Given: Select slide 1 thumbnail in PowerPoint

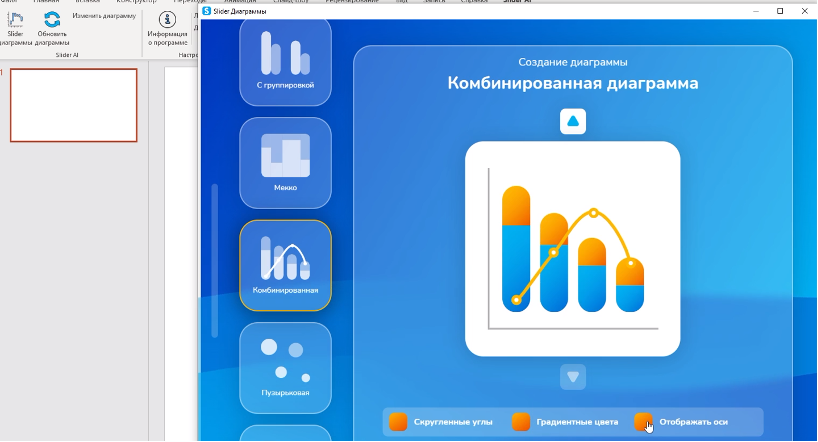Looking at the screenshot, I should point(74,105).
